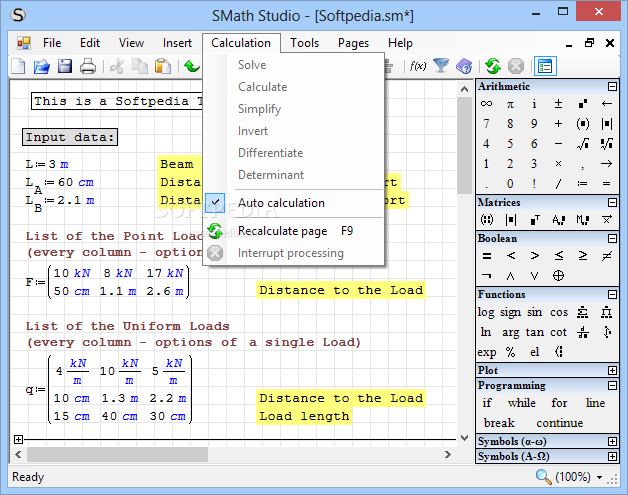Copy selection using copy icon
This screenshot has width=628, height=495.
click(x=140, y=66)
